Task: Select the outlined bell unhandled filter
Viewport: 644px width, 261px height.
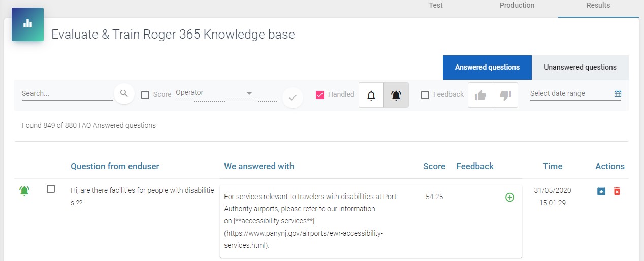Action: (371, 95)
